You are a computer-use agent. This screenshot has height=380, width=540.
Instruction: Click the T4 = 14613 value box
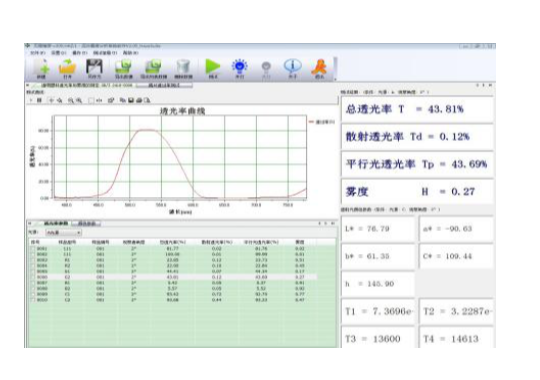click(x=456, y=338)
